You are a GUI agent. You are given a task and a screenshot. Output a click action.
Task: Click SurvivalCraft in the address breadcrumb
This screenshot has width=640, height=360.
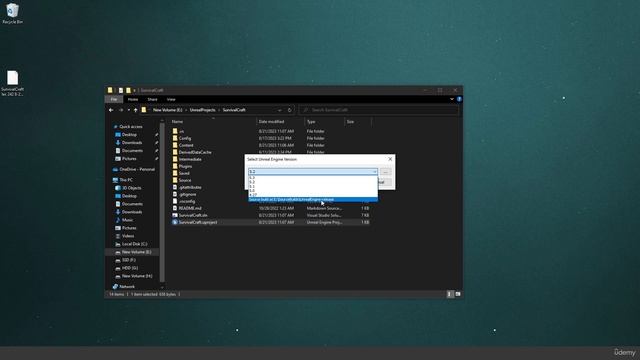click(234, 110)
